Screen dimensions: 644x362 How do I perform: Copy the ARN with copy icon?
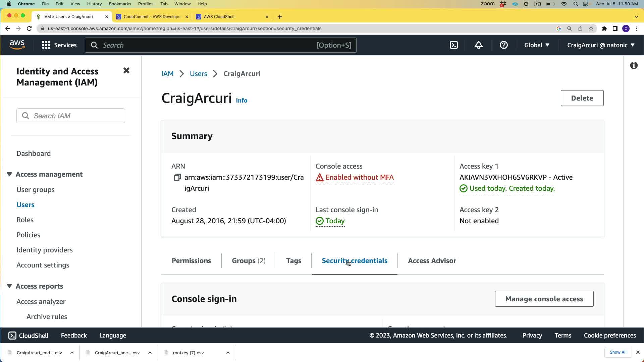[177, 177]
